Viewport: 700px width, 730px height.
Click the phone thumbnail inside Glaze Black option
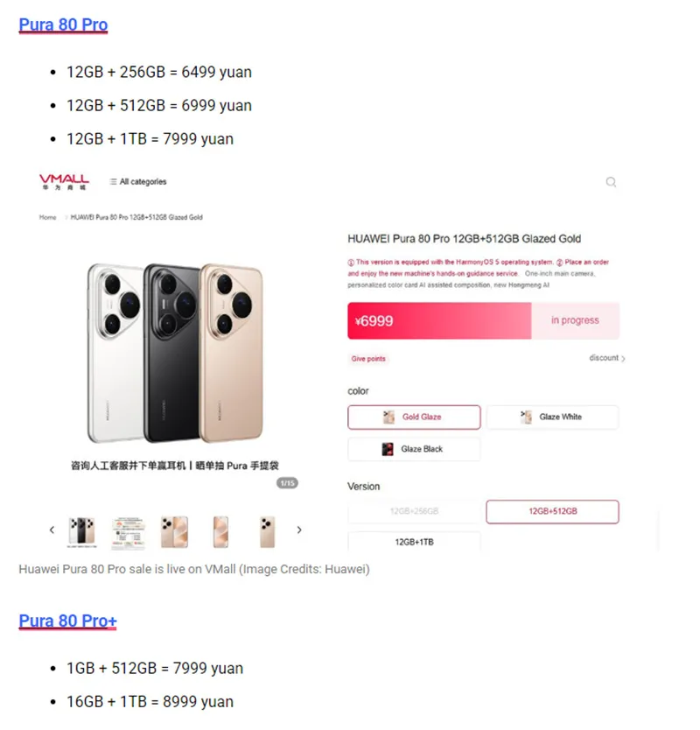pos(387,447)
